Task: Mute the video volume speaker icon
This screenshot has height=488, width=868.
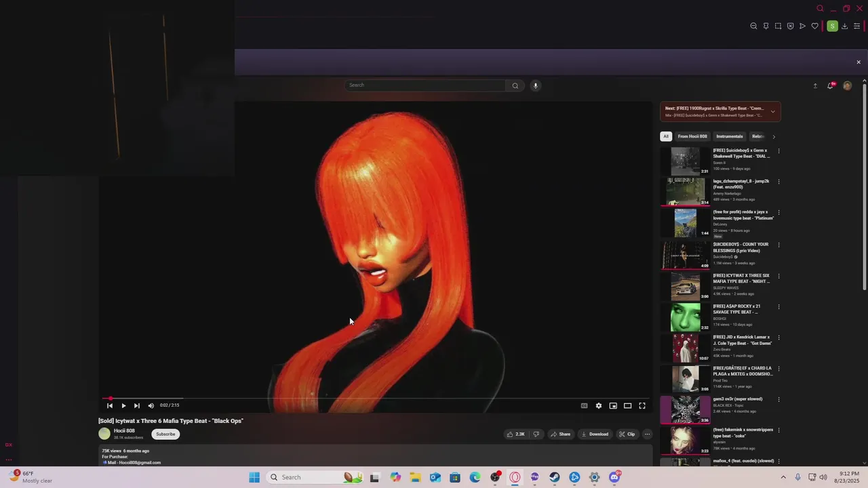Action: click(151, 405)
